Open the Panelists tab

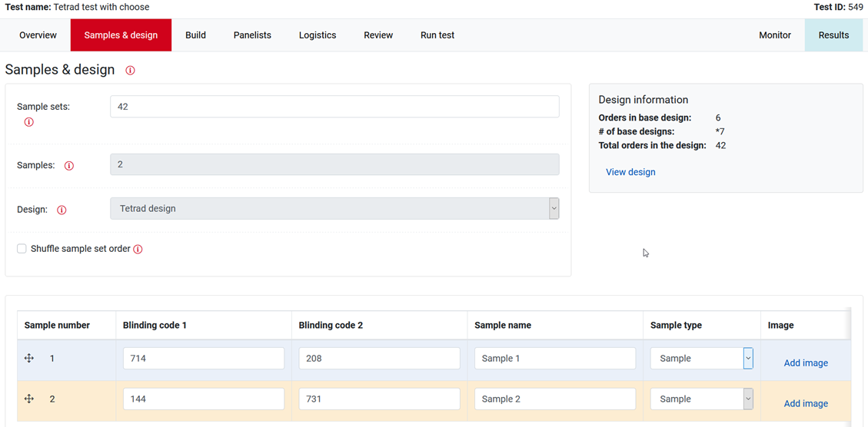coord(252,35)
